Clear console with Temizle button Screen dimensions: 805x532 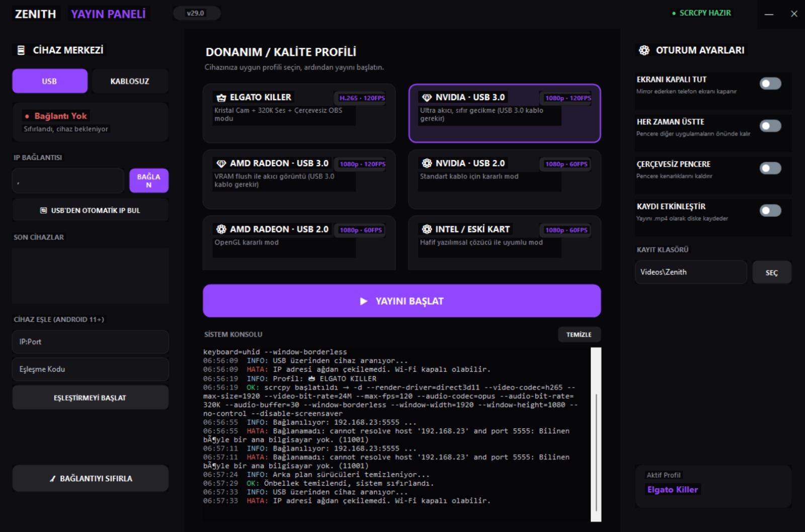[x=579, y=334]
